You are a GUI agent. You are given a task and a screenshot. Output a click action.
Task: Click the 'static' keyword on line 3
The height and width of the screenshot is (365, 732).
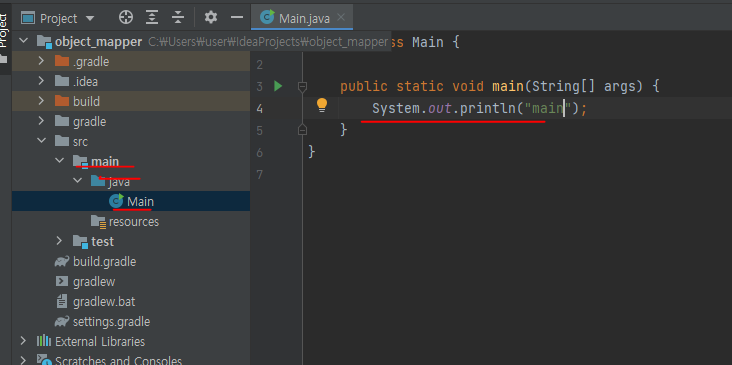point(420,86)
